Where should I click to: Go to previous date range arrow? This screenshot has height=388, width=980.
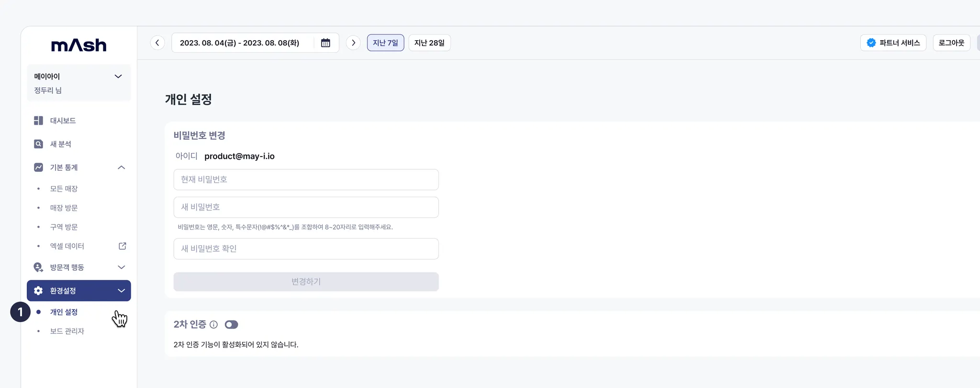157,43
